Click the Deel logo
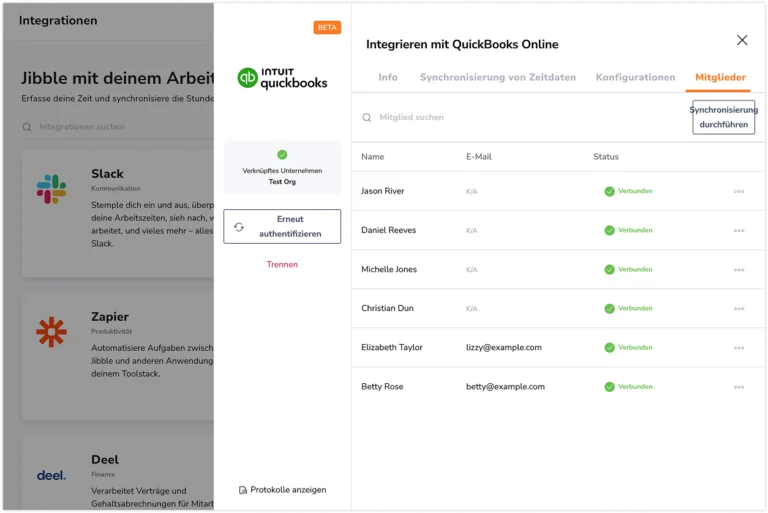Image resolution: width=768 pixels, height=513 pixels. click(51, 475)
